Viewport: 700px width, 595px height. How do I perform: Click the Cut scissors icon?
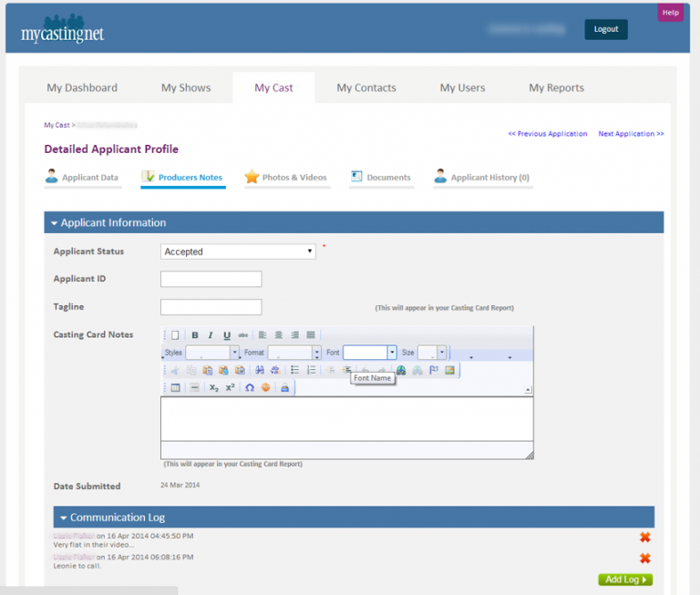(x=175, y=370)
